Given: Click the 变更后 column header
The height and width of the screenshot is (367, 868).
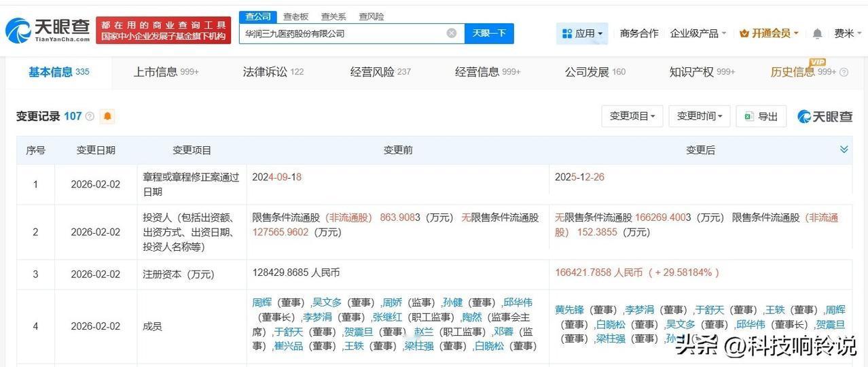Looking at the screenshot, I should (700, 150).
